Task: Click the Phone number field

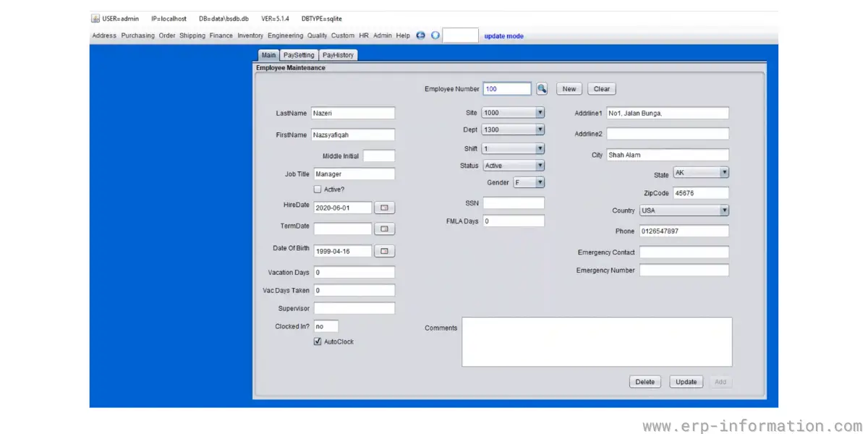Action: pyautogui.click(x=684, y=231)
